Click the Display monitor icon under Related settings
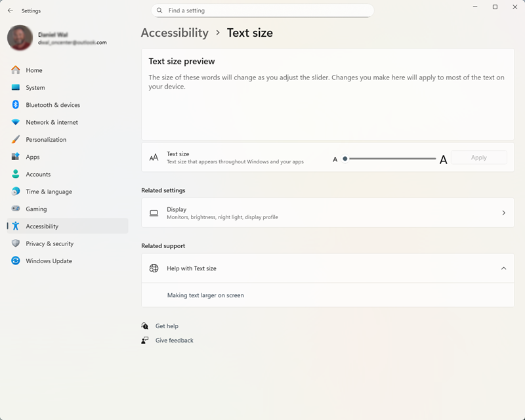This screenshot has height=420, width=525. click(154, 213)
